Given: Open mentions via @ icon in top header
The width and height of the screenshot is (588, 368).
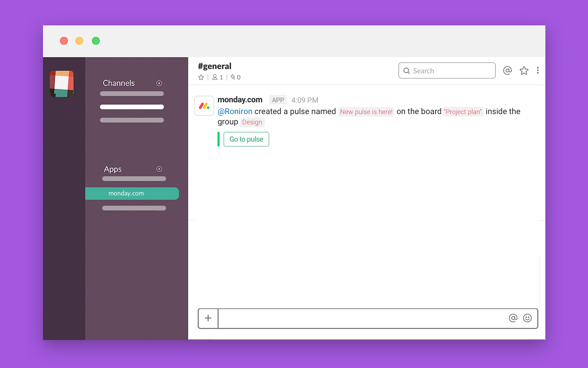Looking at the screenshot, I should pos(508,70).
